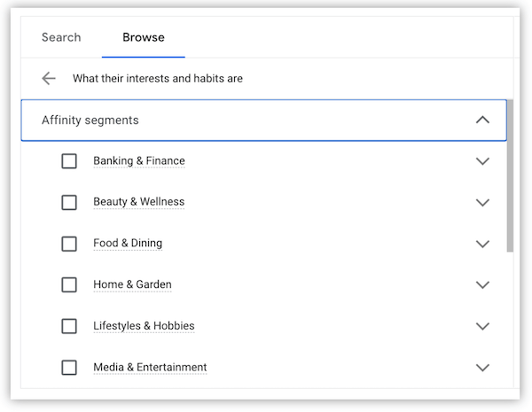Switch to the Search tab
Viewport: 532px width, 412px height.
coord(61,37)
